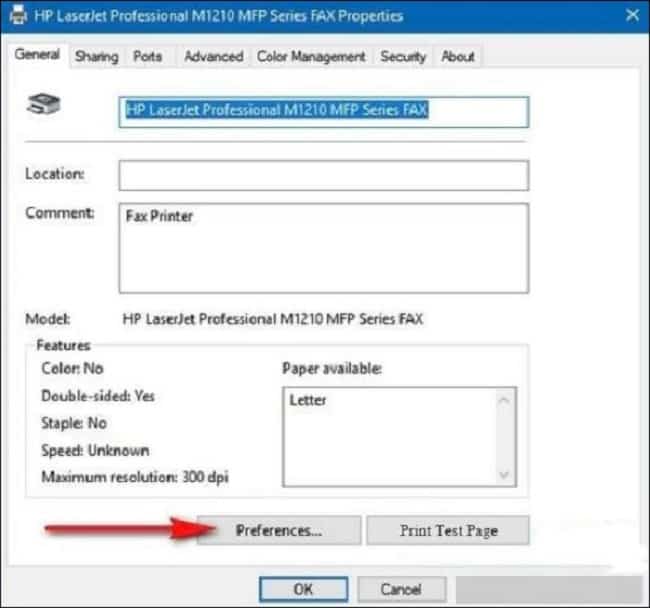The image size is (650, 608).
Task: Open the Color Management tab
Action: pyautogui.click(x=311, y=56)
